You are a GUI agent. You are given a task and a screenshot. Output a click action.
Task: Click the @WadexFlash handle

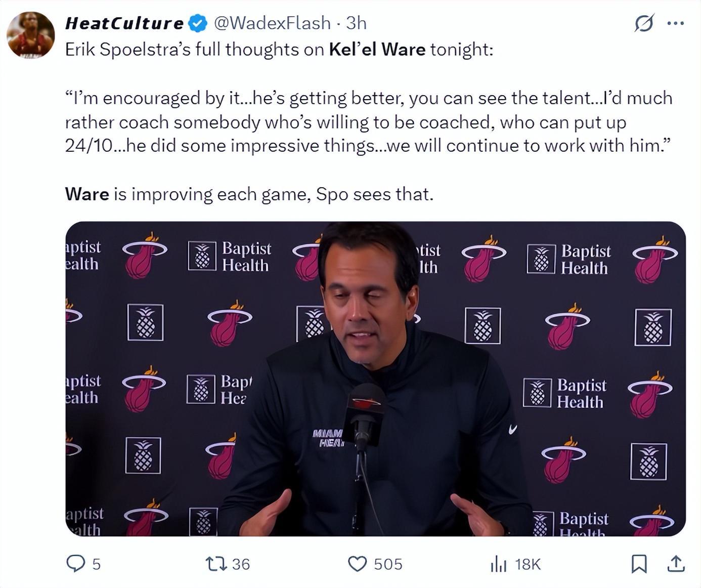(272, 23)
